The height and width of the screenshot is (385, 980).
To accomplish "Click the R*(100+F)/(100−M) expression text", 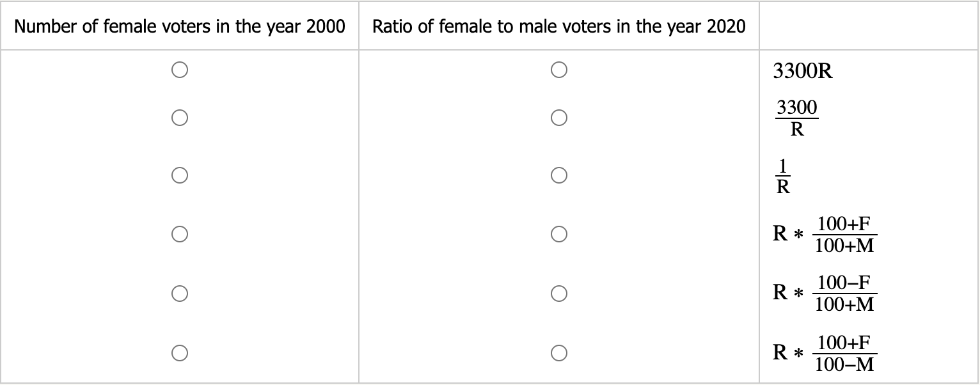I will click(825, 352).
